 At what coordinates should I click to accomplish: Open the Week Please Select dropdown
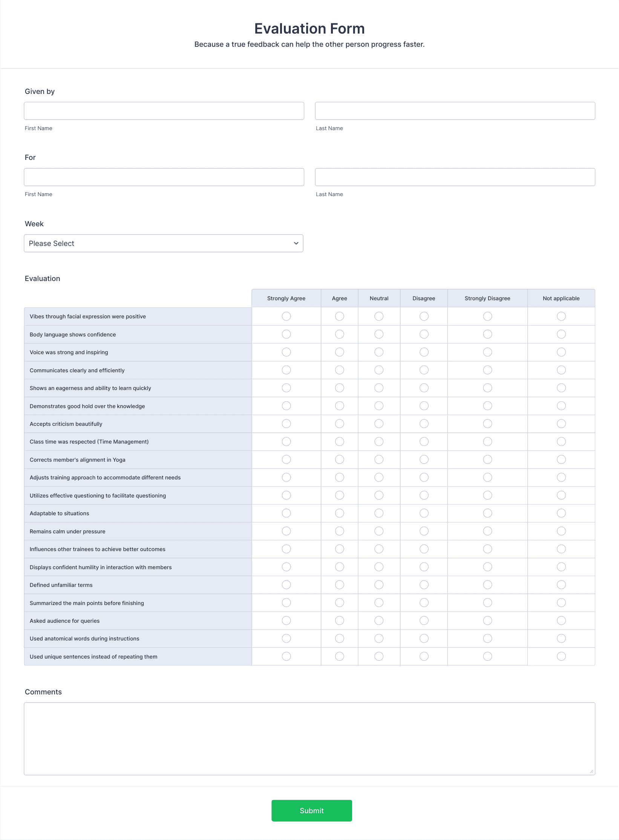[164, 243]
